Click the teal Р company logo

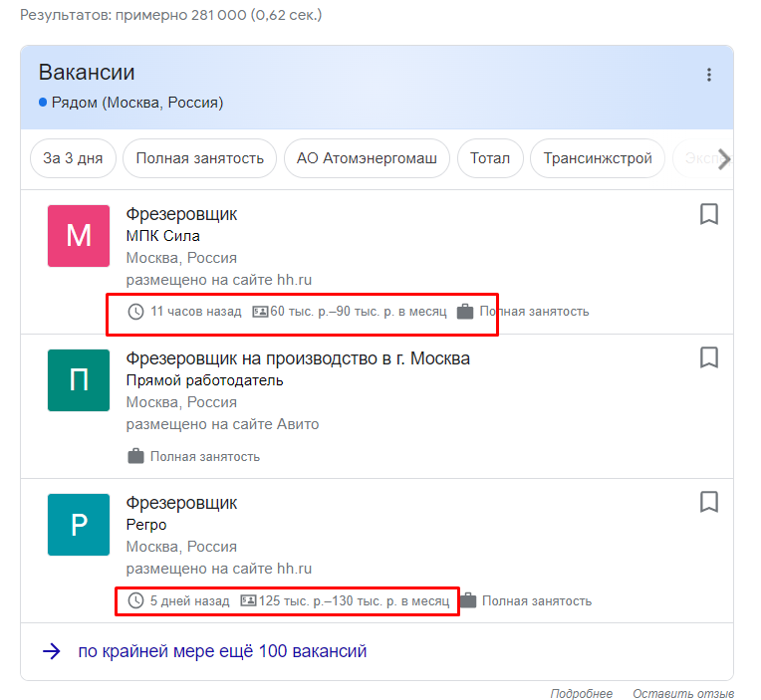[x=79, y=524]
